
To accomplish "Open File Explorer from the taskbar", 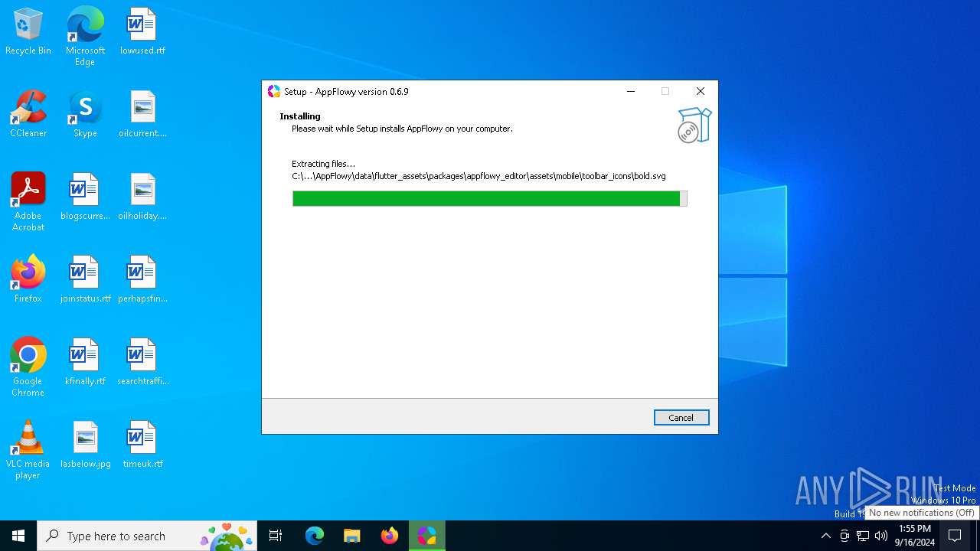I will [352, 536].
